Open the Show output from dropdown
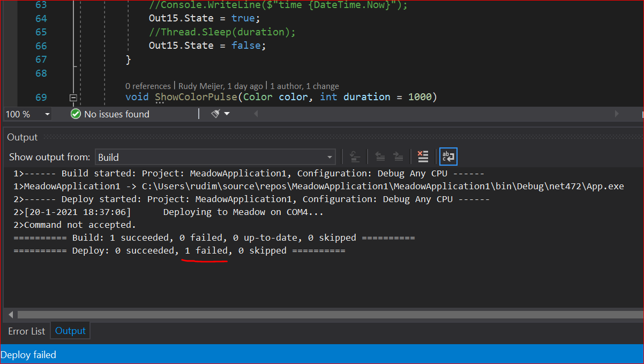The width and height of the screenshot is (644, 364). pos(330,156)
